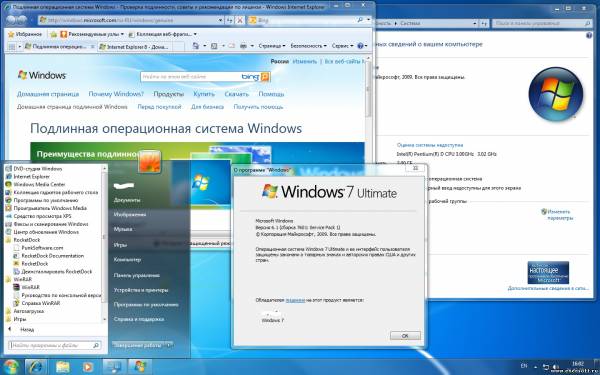
Task: Open Windows Explorer folder taskbar icon
Action: [63, 367]
